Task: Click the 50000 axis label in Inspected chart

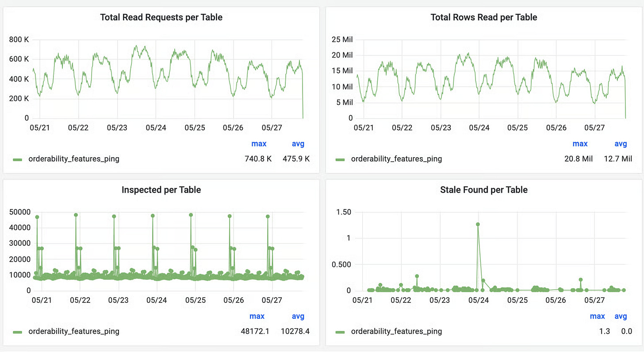Action: point(19,212)
